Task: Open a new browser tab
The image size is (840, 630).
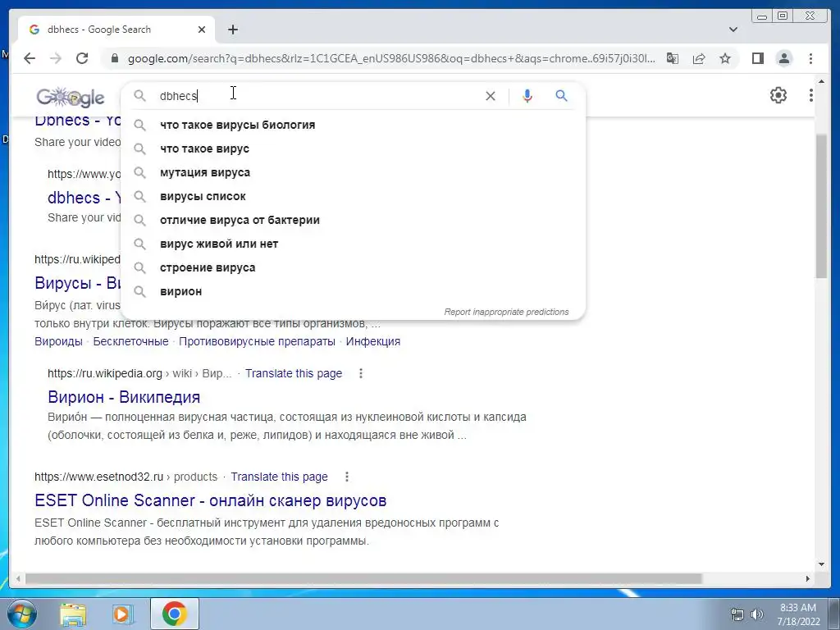Action: pyautogui.click(x=232, y=30)
